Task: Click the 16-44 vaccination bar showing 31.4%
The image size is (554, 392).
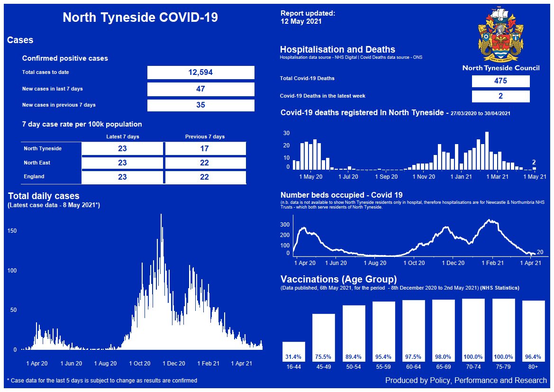Action: pyautogui.click(x=294, y=351)
